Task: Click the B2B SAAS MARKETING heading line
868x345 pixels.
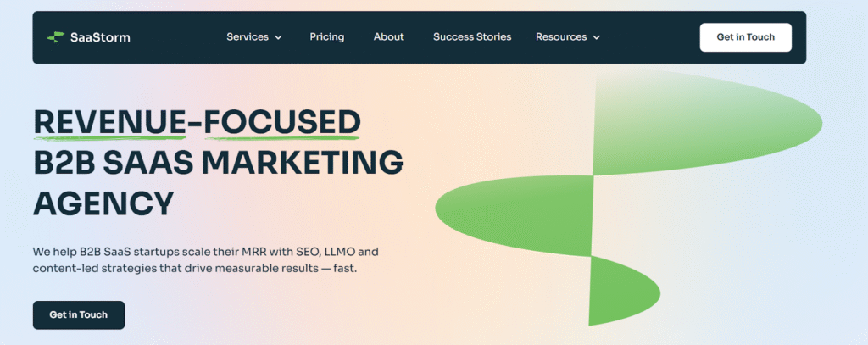Action: [x=218, y=162]
